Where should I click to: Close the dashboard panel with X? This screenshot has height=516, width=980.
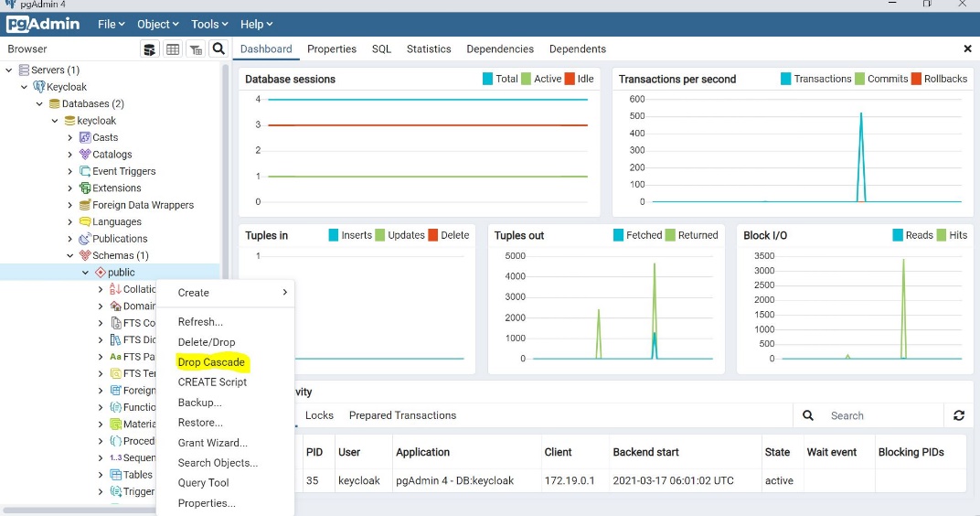click(x=967, y=48)
